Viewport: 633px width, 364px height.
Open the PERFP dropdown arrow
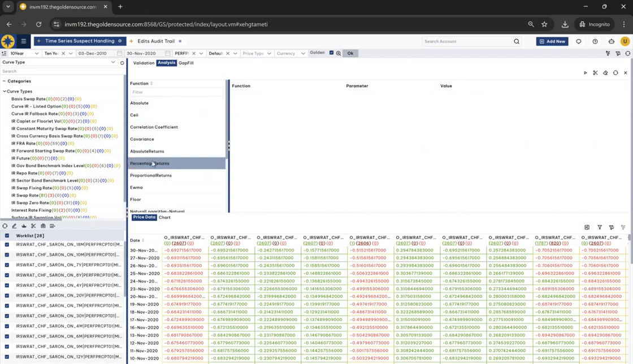tap(201, 53)
